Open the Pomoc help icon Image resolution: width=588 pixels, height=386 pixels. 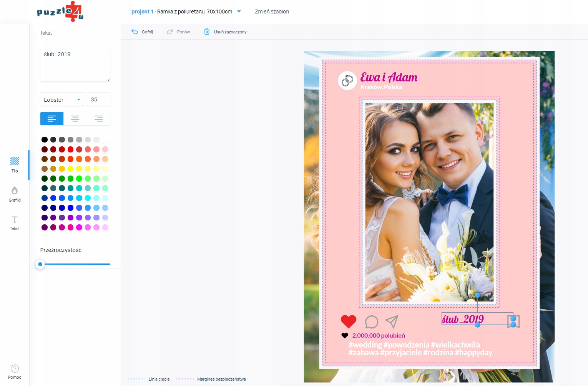(x=15, y=369)
